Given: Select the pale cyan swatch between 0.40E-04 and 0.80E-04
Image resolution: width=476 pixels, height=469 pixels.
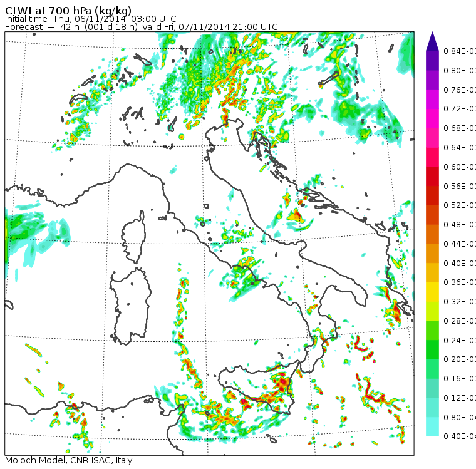Looking at the screenshot, I should 432,427.
